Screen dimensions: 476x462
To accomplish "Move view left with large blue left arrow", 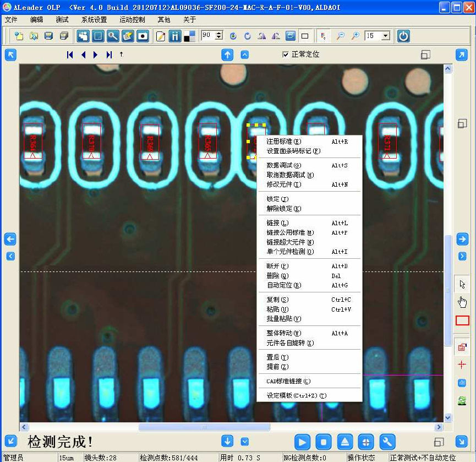I will click(x=10, y=240).
